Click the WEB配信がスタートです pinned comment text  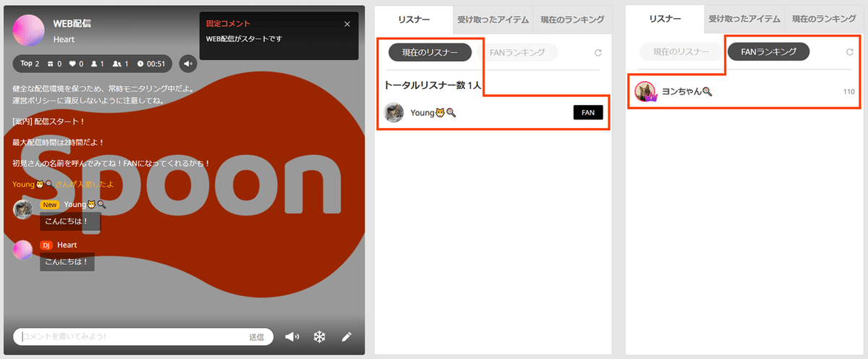tap(244, 38)
